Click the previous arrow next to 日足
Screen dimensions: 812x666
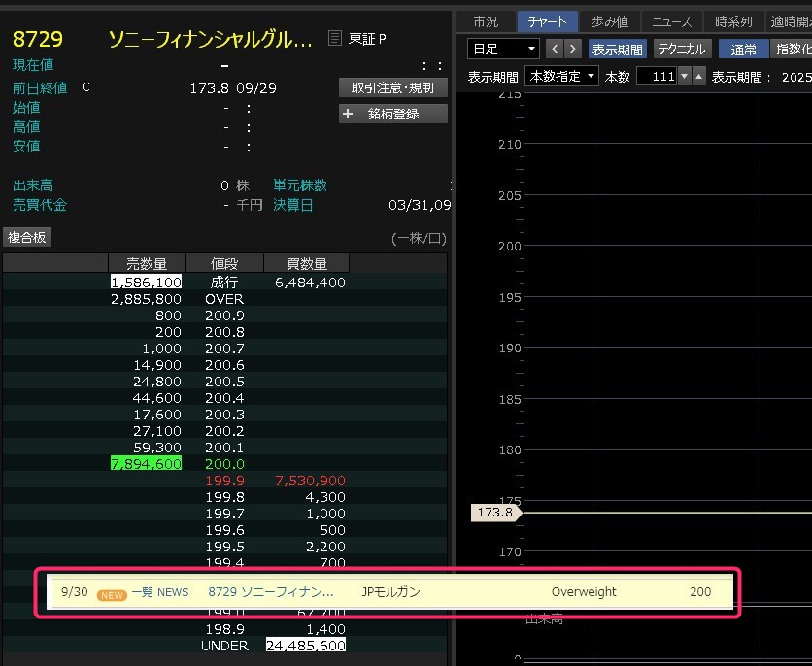(555, 49)
